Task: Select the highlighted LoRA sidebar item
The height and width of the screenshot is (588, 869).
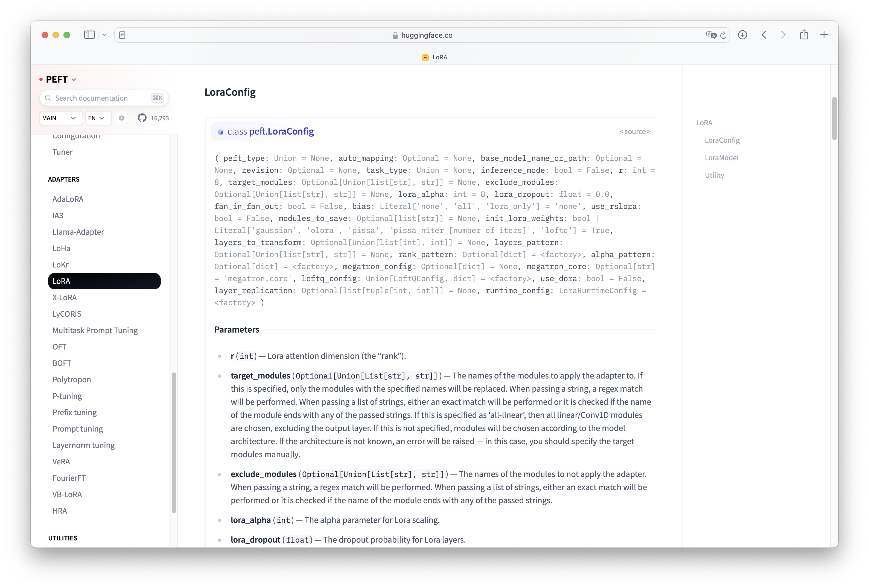Action: [104, 281]
